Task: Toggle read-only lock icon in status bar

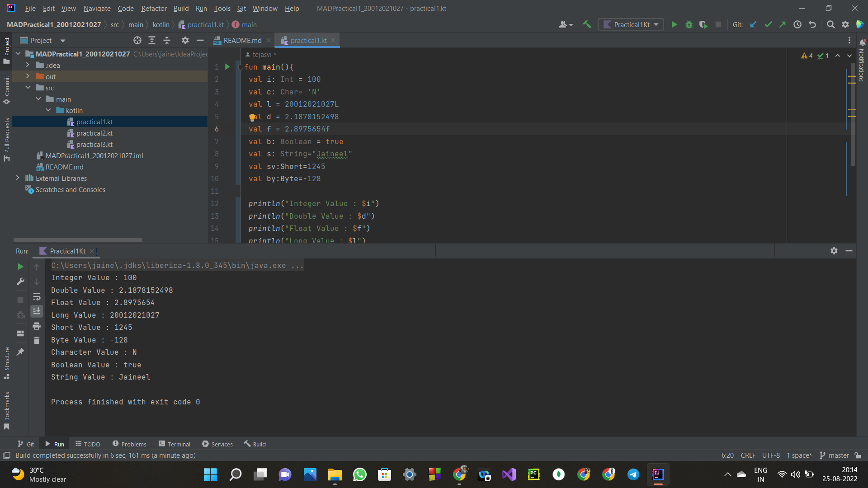Action: (x=858, y=455)
